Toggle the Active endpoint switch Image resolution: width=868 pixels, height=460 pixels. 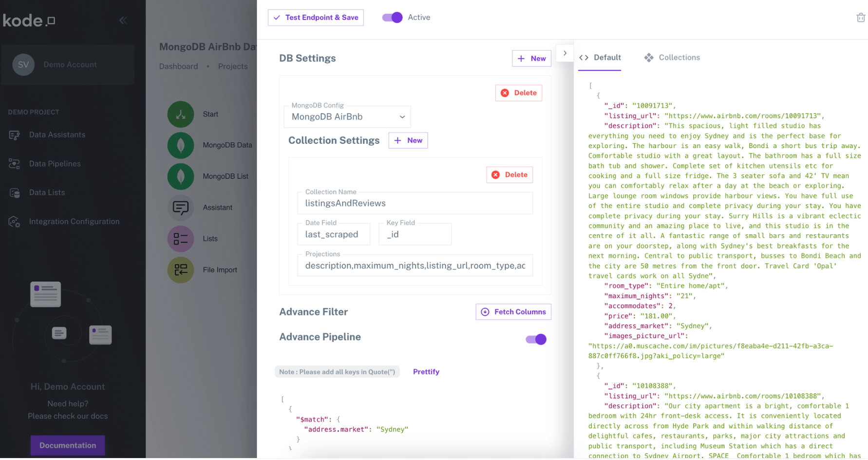tap(392, 18)
